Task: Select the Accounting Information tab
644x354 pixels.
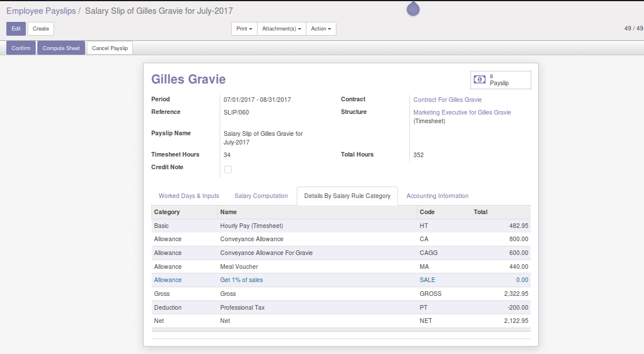Action: (437, 196)
